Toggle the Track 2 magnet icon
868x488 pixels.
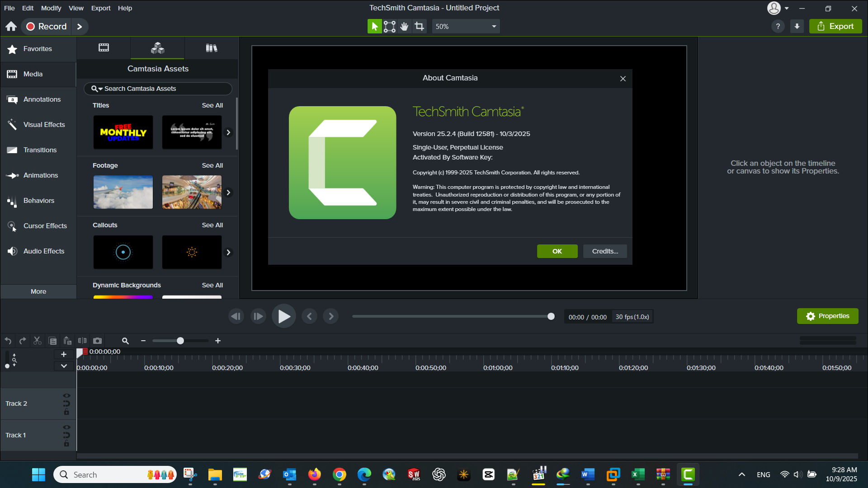point(66,404)
